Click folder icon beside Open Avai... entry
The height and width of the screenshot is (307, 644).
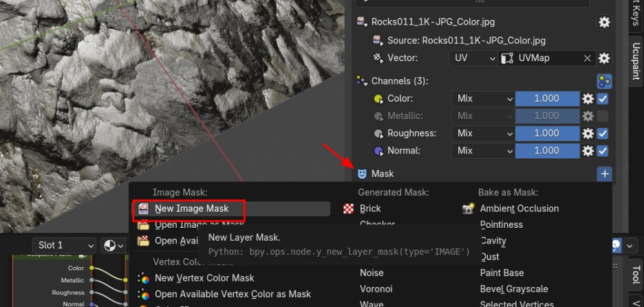pos(143,241)
